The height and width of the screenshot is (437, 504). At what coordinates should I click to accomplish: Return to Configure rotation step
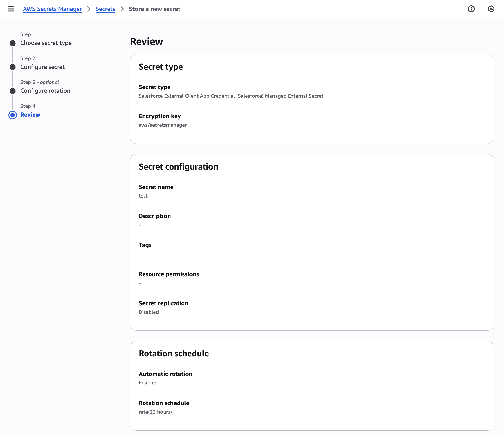(x=45, y=91)
